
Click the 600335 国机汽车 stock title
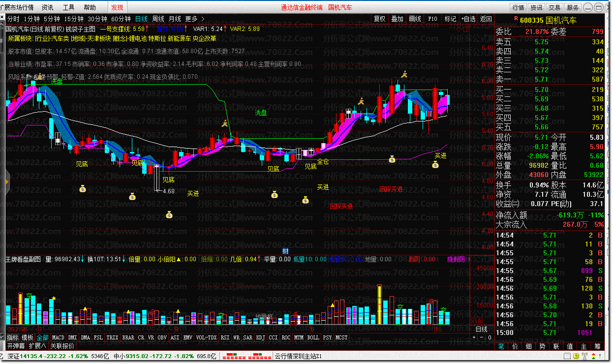(548, 20)
